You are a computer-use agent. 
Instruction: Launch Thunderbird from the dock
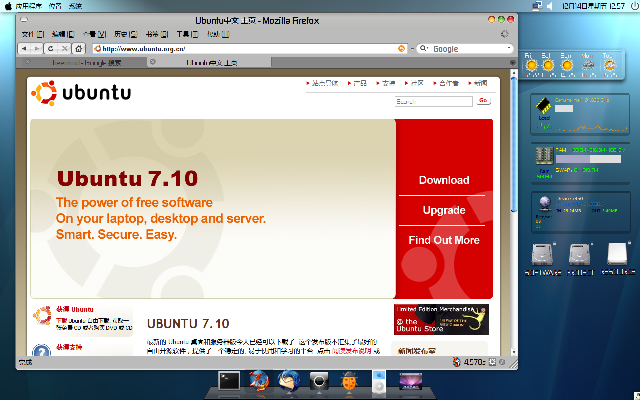[289, 381]
